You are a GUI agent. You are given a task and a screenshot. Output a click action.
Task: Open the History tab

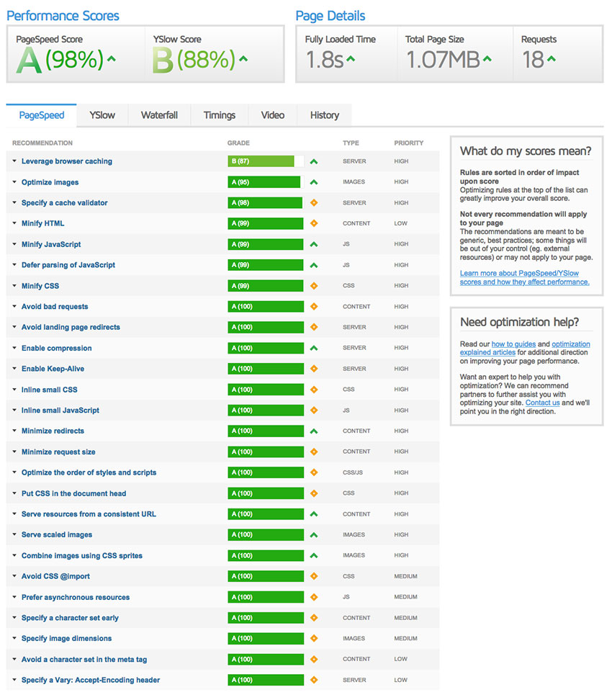[325, 115]
